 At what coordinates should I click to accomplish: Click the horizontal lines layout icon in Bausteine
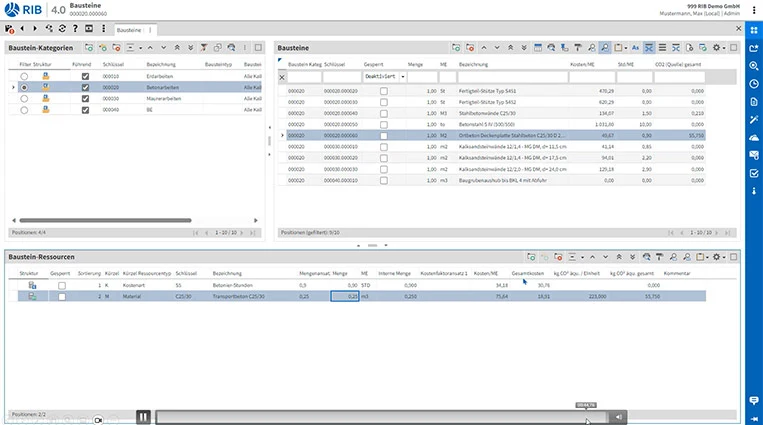pyautogui.click(x=662, y=48)
